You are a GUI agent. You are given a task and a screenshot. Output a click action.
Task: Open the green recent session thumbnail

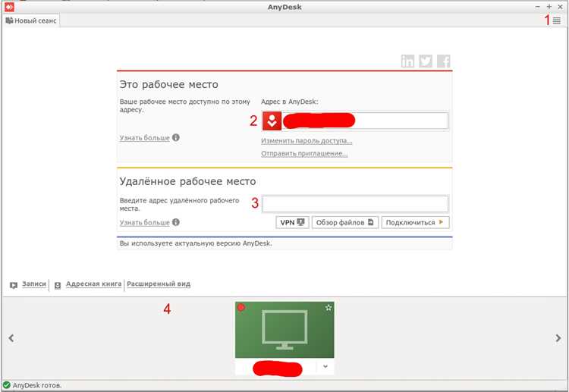tap(284, 330)
